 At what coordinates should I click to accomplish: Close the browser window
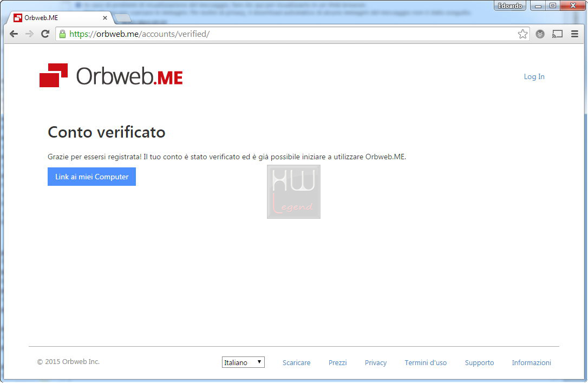coord(573,5)
